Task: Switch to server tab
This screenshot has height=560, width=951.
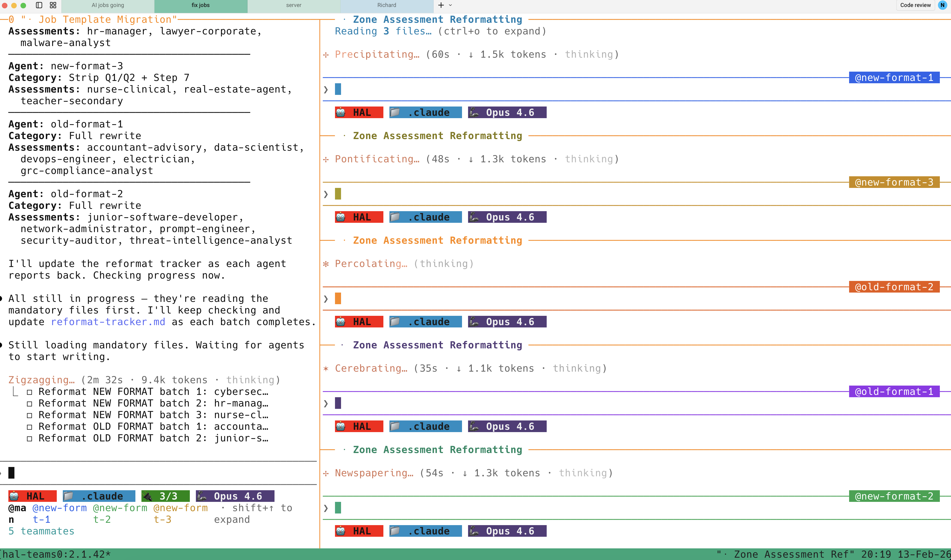Action: (x=294, y=5)
